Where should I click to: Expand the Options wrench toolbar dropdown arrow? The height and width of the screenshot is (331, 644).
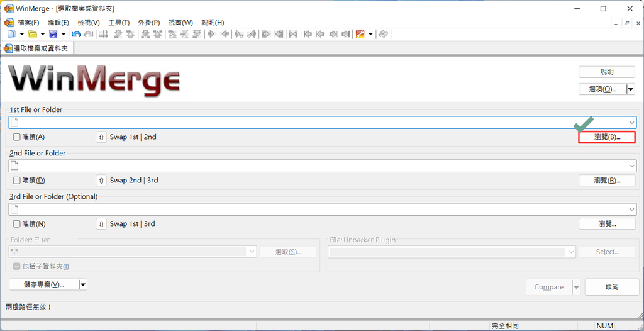click(x=370, y=34)
